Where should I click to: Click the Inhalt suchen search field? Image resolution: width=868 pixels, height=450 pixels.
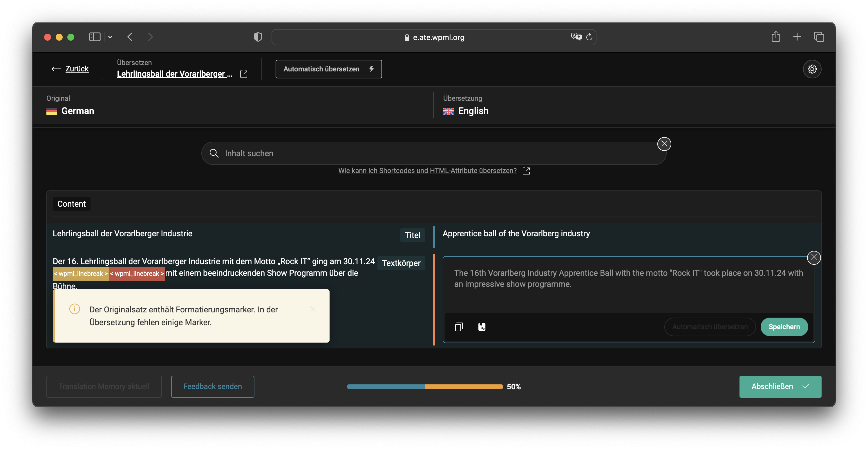434,154
